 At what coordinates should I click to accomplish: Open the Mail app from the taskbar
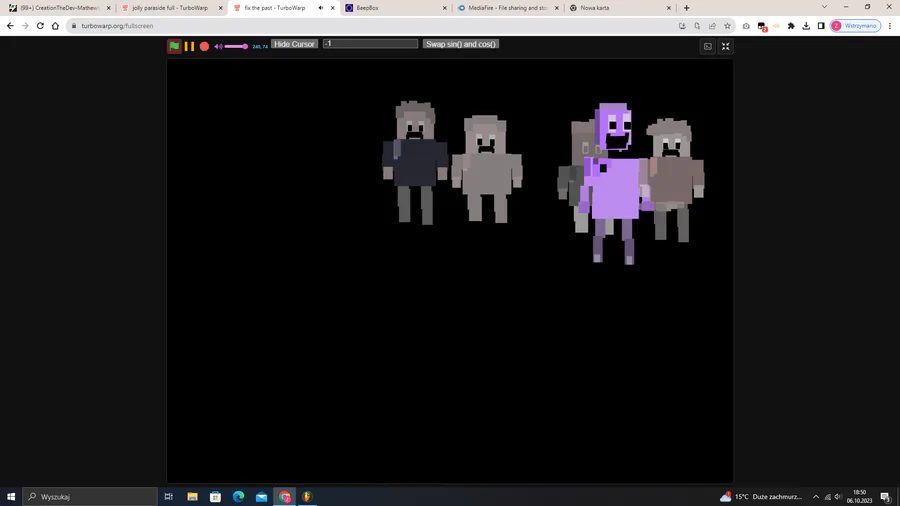click(261, 497)
